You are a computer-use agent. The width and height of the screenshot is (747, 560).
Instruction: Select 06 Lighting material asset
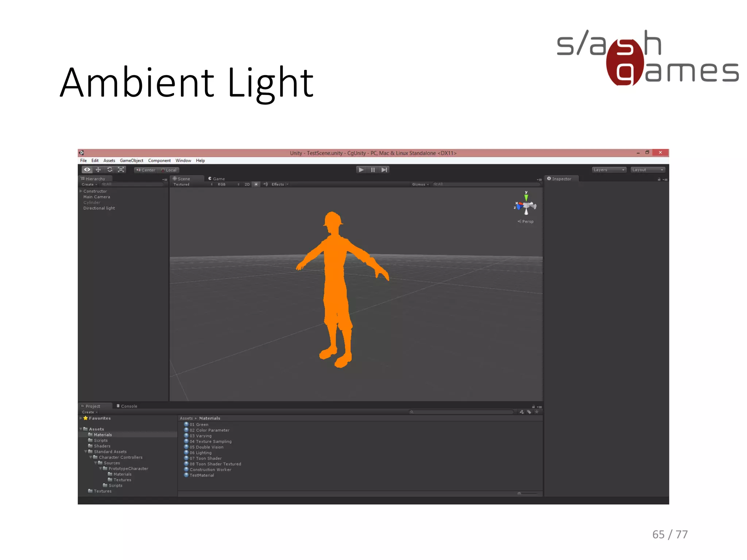(200, 453)
